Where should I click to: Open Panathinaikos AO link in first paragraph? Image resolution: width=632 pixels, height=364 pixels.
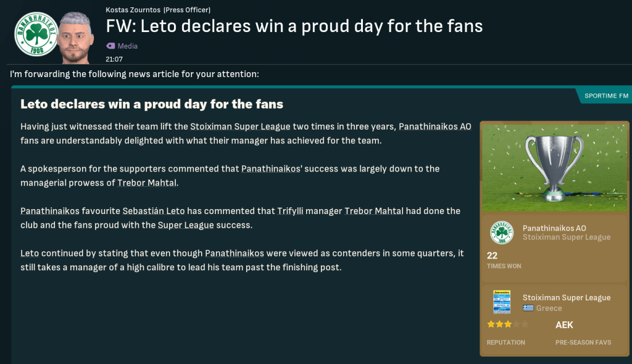coord(434,126)
